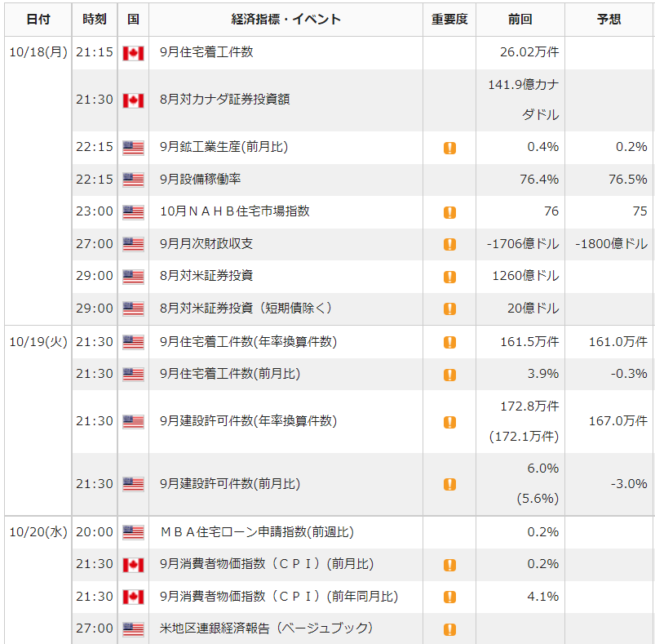Click importance icon for 9月鉱工業生産(前月比)
Image resolution: width=655 pixels, height=644 pixels.
click(449, 148)
